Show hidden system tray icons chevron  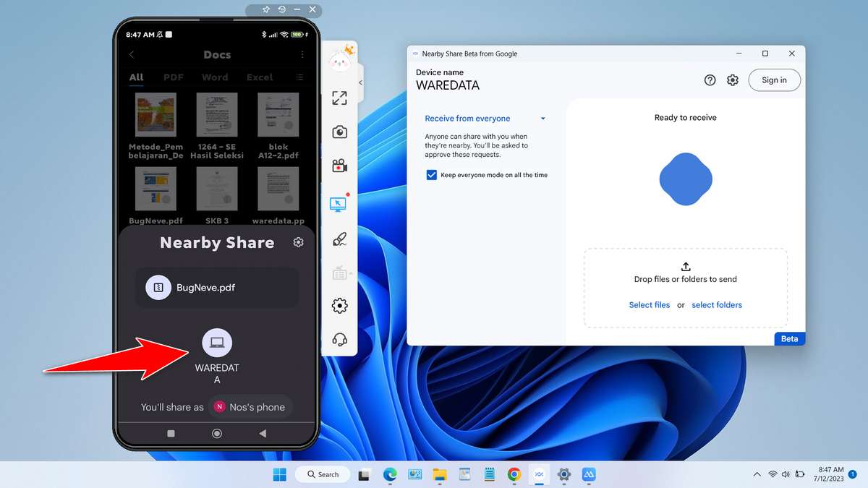(x=757, y=474)
